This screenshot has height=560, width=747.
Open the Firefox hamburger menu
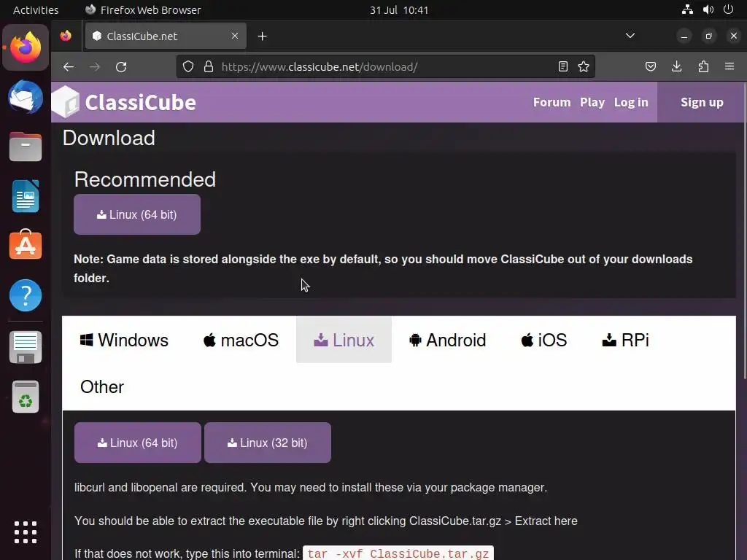729,66
